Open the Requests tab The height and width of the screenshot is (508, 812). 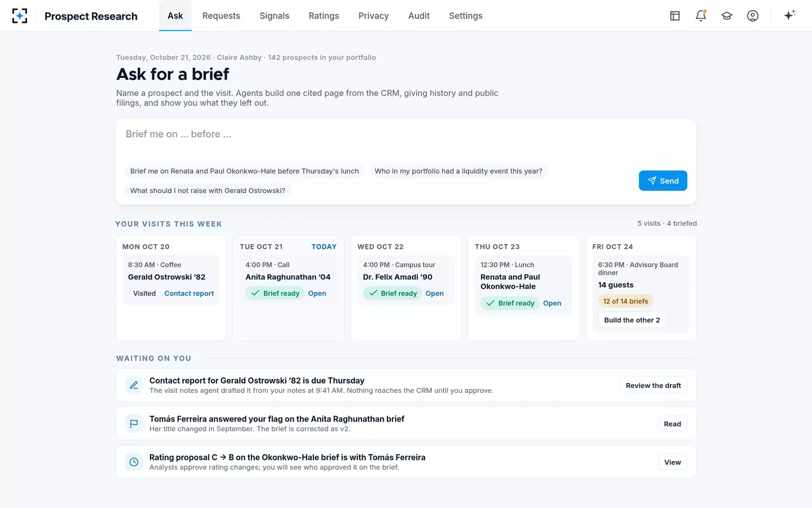point(221,16)
